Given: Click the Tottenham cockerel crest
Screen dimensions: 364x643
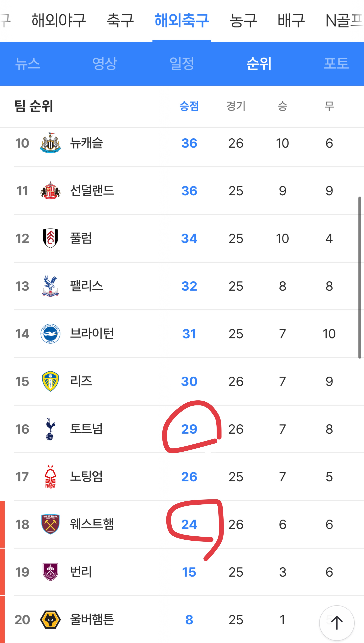Looking at the screenshot, I should point(51,429).
